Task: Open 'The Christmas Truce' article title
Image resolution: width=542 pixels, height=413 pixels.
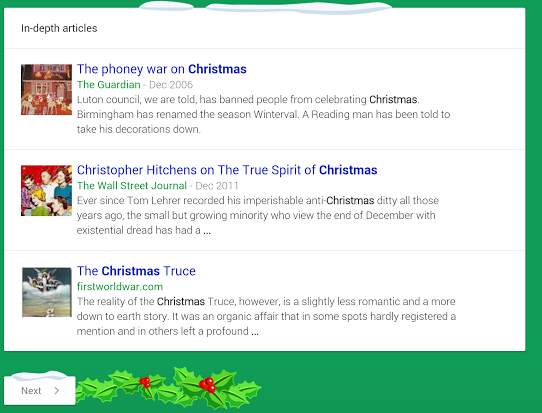Action: [136, 271]
